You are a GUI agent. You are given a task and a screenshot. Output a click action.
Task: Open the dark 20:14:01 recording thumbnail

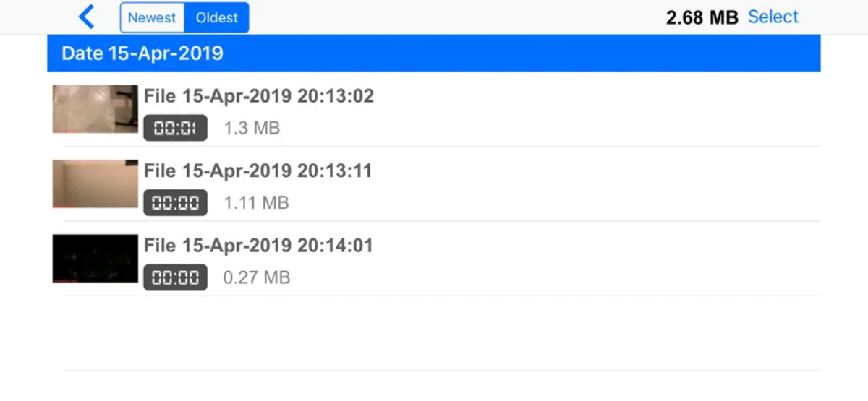[95, 258]
